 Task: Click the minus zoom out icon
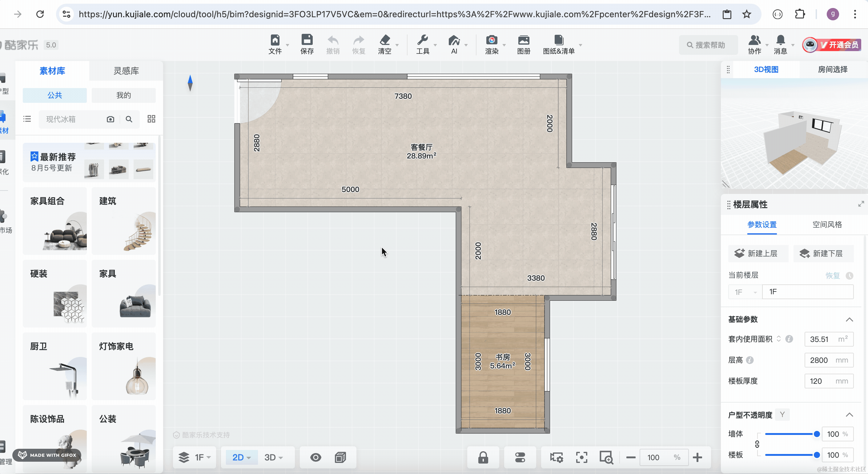[x=630, y=457]
